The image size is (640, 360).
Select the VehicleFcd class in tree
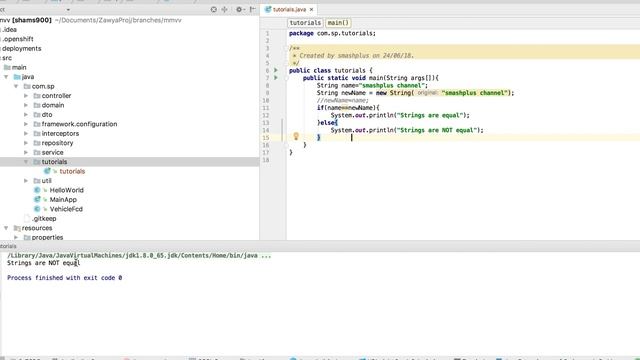pos(66,209)
